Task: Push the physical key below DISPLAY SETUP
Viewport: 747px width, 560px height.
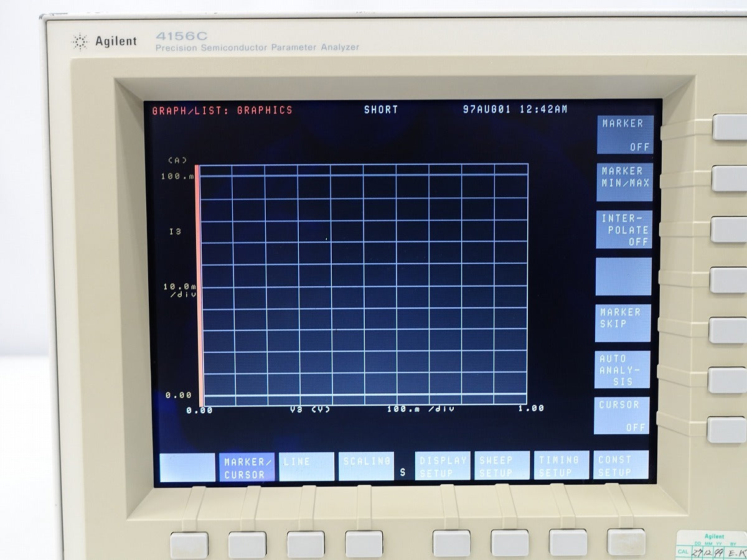Action: [x=452, y=543]
